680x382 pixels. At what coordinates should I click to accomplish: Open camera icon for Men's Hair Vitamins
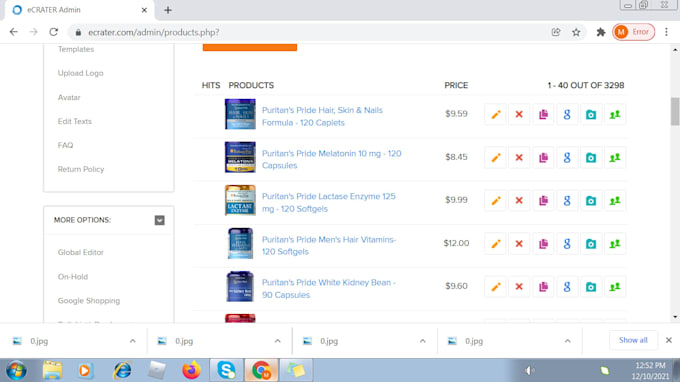[591, 244]
